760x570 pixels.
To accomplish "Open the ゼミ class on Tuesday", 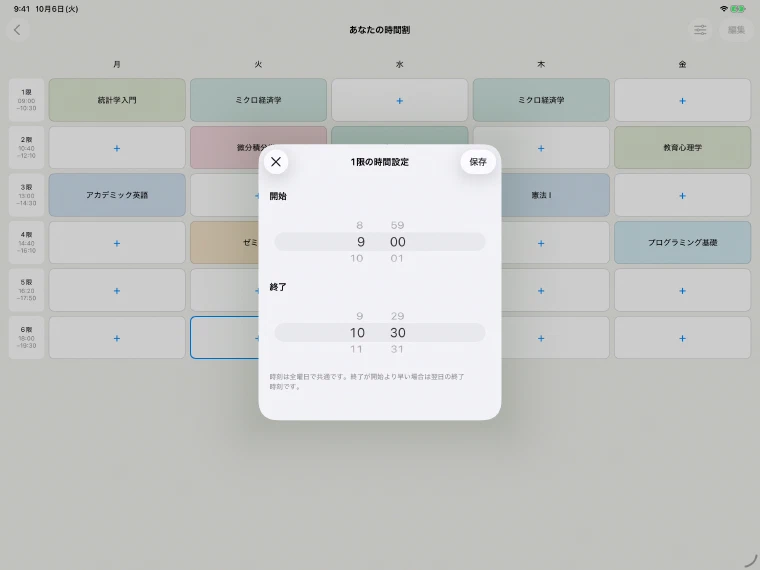I will [224, 243].
